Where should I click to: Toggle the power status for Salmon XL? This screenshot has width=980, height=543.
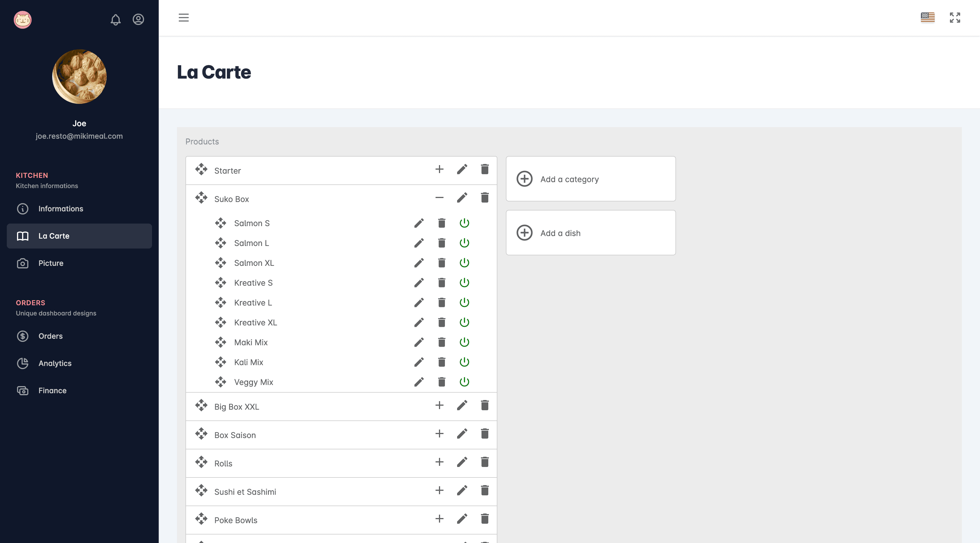pos(464,262)
